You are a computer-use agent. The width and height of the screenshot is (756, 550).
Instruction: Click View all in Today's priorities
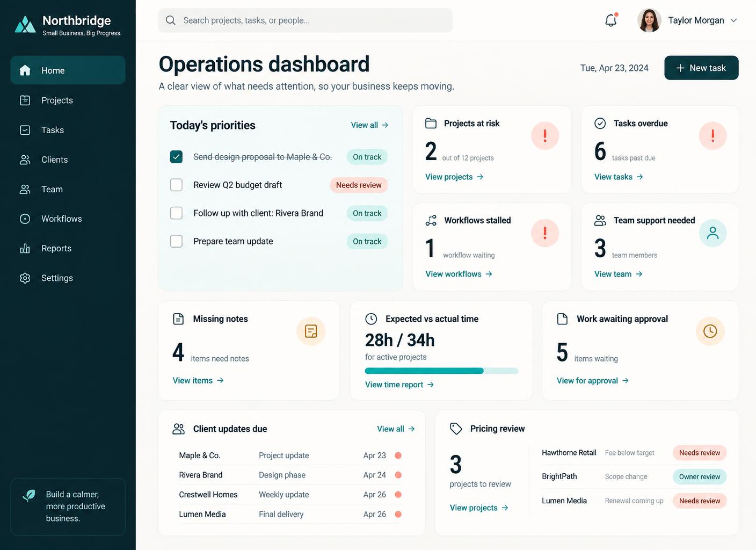point(369,125)
